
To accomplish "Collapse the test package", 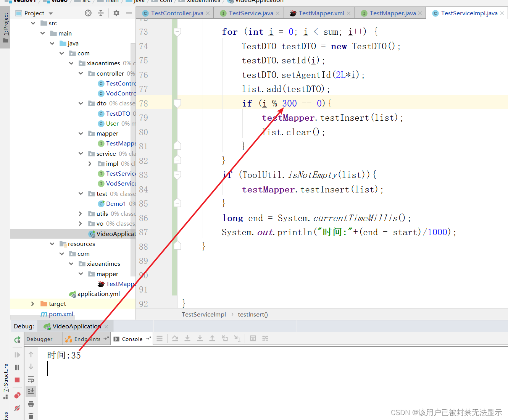I will 81,194.
